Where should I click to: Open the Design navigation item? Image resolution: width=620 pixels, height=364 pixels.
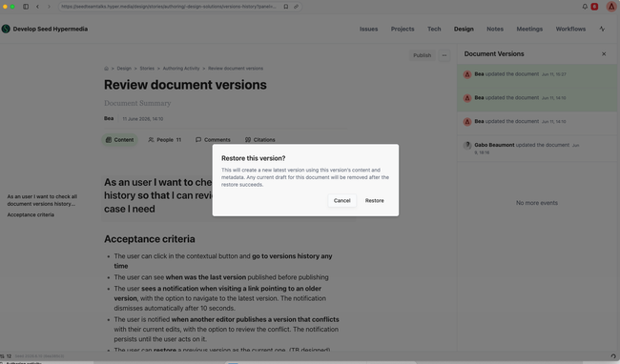(x=464, y=29)
